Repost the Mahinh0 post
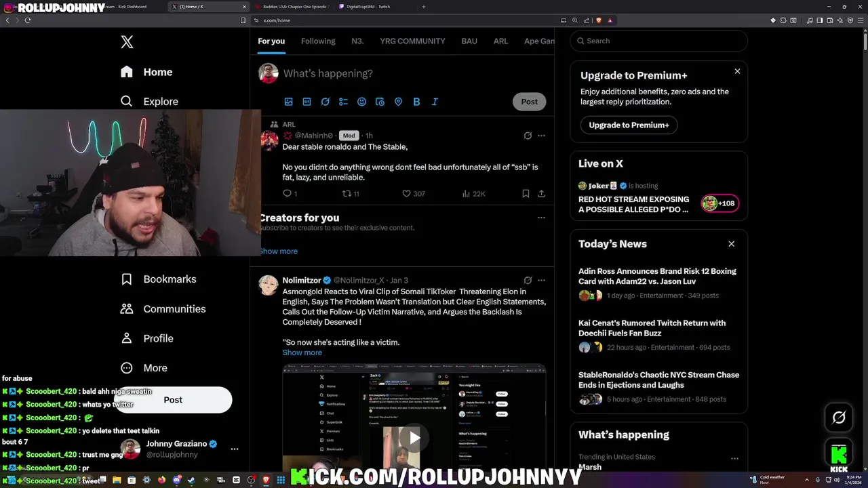The height and width of the screenshot is (488, 868). pyautogui.click(x=351, y=194)
